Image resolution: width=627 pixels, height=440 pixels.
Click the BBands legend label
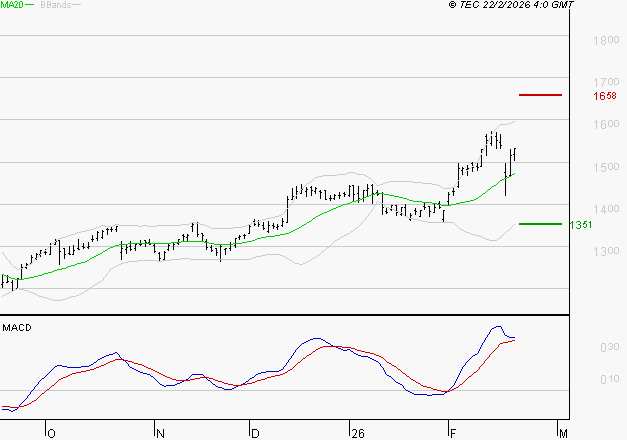click(56, 5)
